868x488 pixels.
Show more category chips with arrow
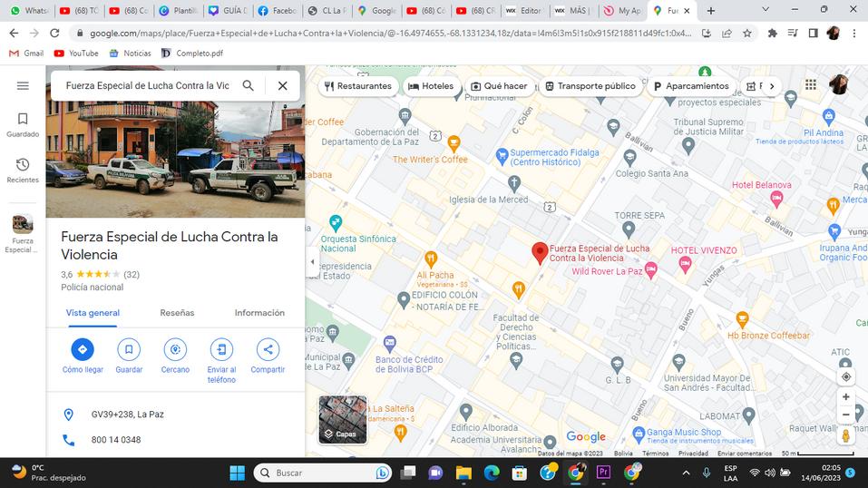(772, 86)
